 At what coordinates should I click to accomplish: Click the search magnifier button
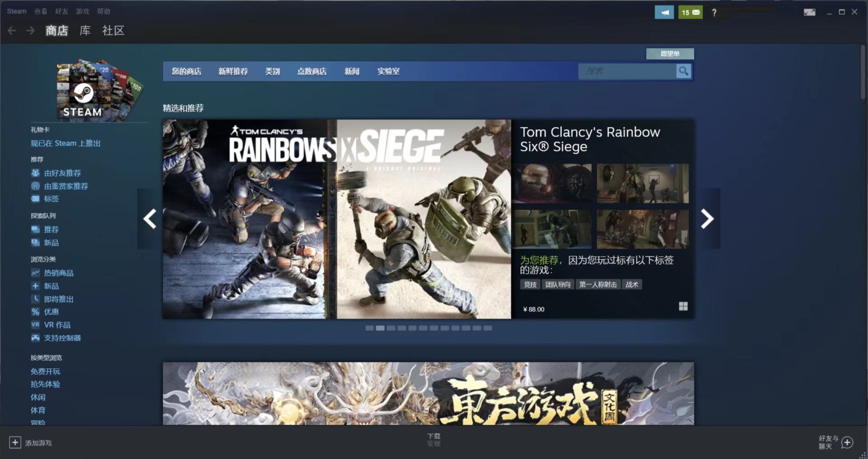tap(684, 71)
